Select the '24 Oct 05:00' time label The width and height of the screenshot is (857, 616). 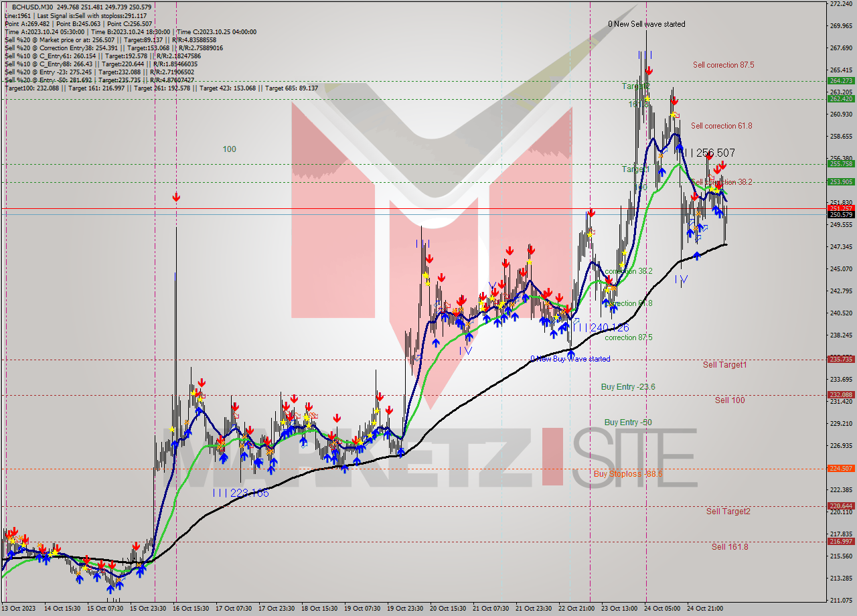coord(661,609)
